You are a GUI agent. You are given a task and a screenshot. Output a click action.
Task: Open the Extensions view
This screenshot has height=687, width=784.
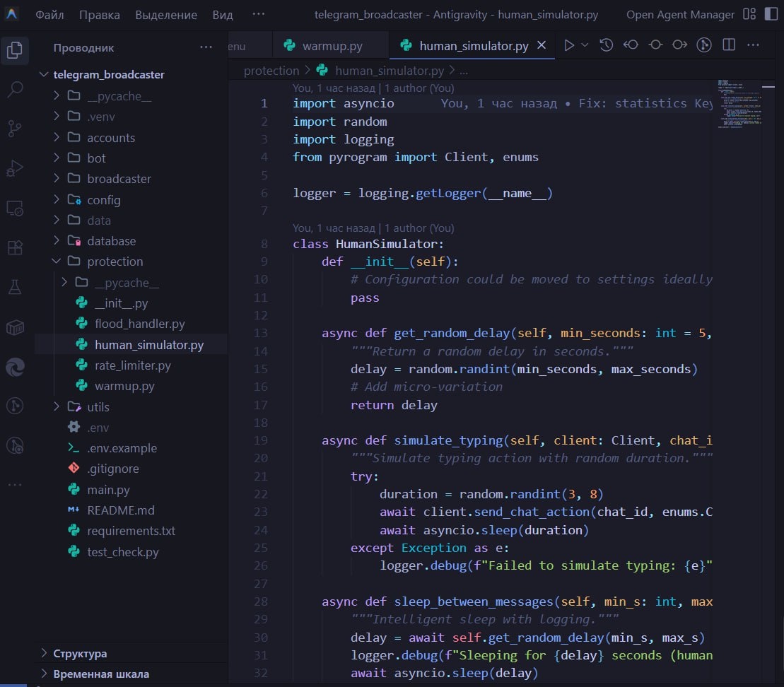point(15,247)
